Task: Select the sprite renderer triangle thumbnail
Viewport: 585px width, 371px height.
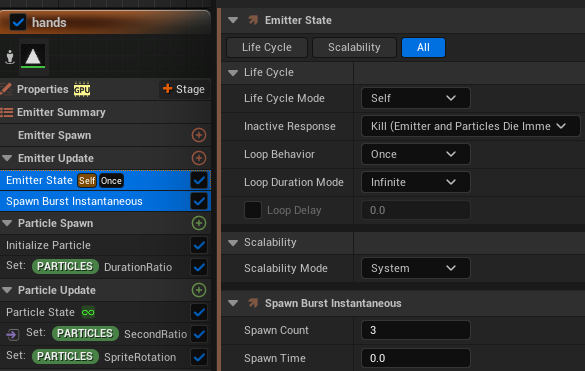Action: point(33,56)
